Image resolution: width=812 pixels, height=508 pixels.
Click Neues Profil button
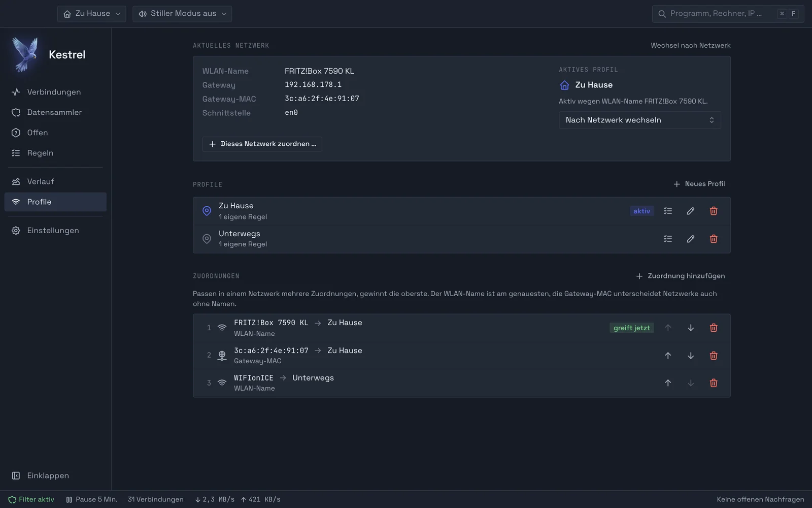(699, 184)
